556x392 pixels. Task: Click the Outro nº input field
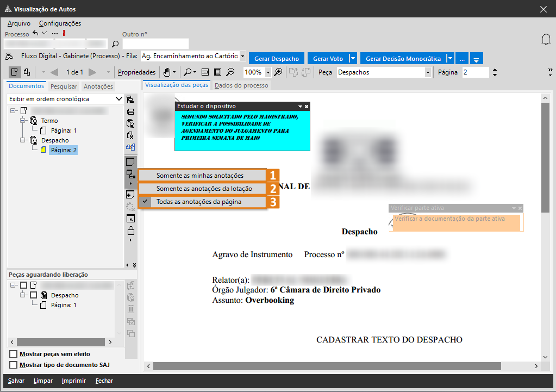[155, 44]
